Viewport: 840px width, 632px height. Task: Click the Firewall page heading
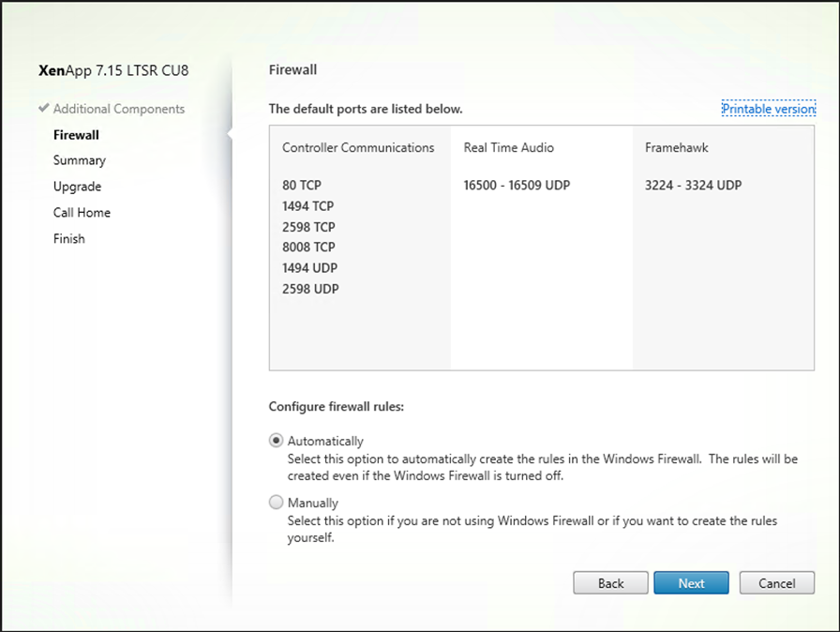tap(293, 69)
